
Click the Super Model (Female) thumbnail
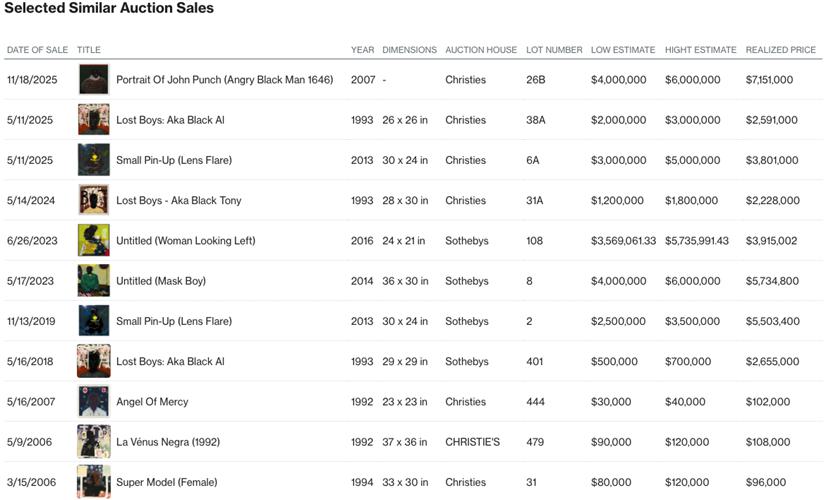(93, 482)
